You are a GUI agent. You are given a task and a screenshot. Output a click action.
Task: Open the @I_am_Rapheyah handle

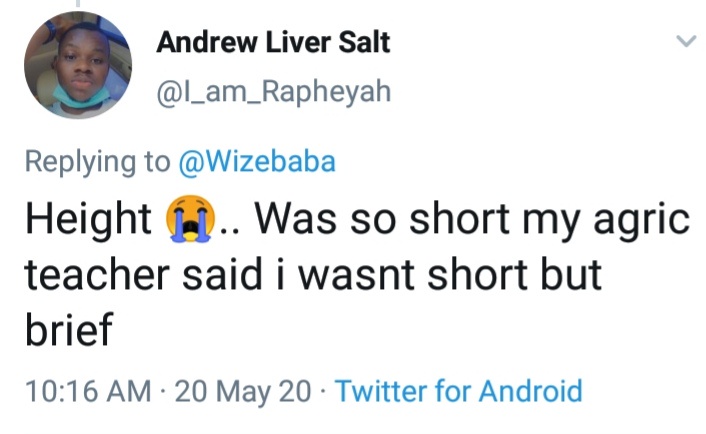[273, 93]
